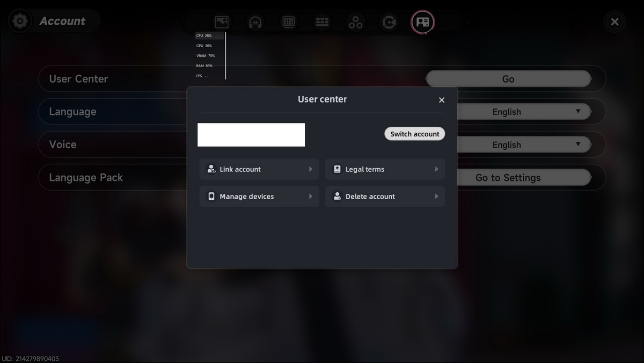Open the circular C-shaped settings tab icon
The width and height of the screenshot is (644, 363).
(x=389, y=22)
